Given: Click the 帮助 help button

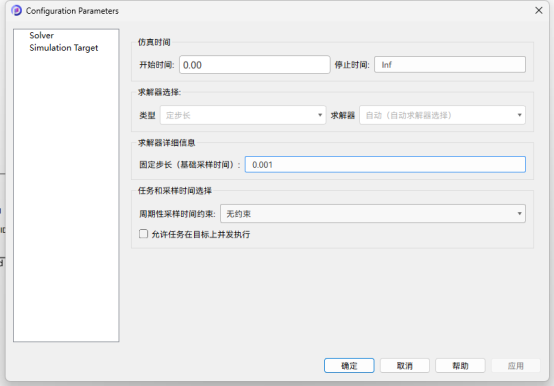Looking at the screenshot, I should 460,366.
